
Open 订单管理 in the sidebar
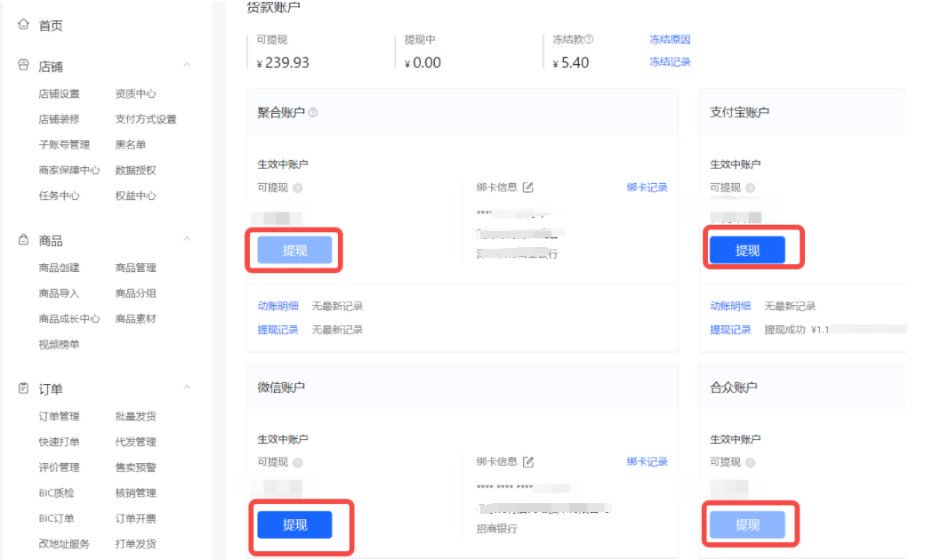click(x=59, y=416)
